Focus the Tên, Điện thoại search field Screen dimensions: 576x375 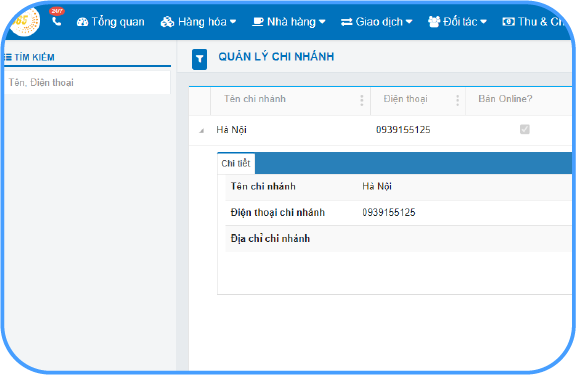point(87,82)
